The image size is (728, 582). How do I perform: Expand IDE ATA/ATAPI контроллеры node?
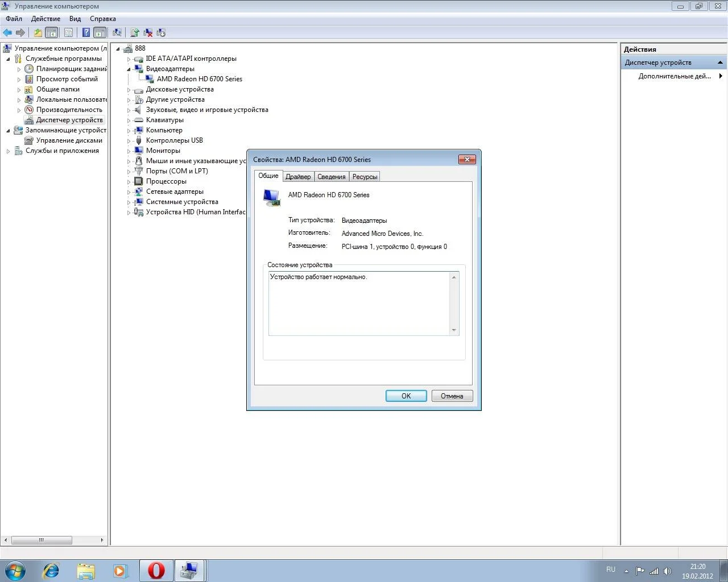[129, 59]
